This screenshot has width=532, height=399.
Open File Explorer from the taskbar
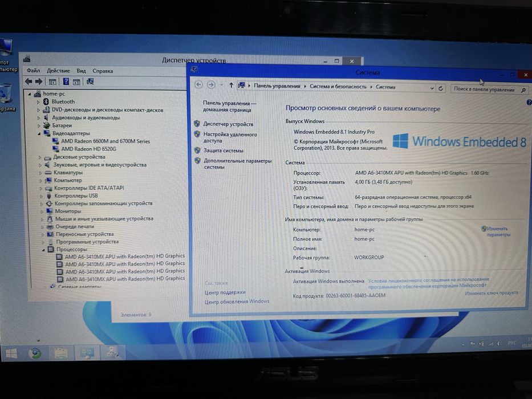tap(62, 353)
